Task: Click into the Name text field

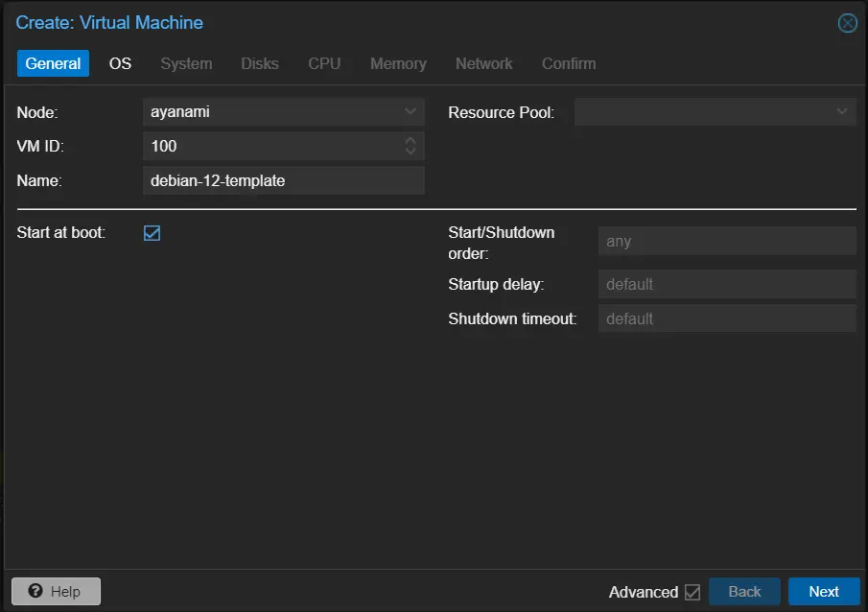Action: pyautogui.click(x=283, y=180)
